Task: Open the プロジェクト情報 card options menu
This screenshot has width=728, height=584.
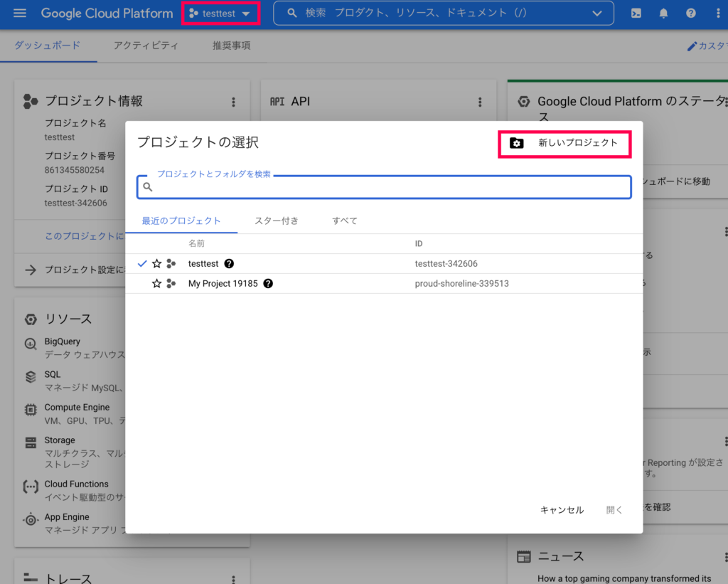Action: point(233,102)
